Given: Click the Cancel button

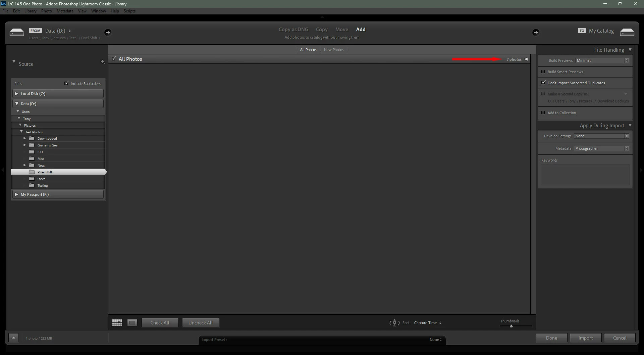Looking at the screenshot, I should [x=620, y=338].
